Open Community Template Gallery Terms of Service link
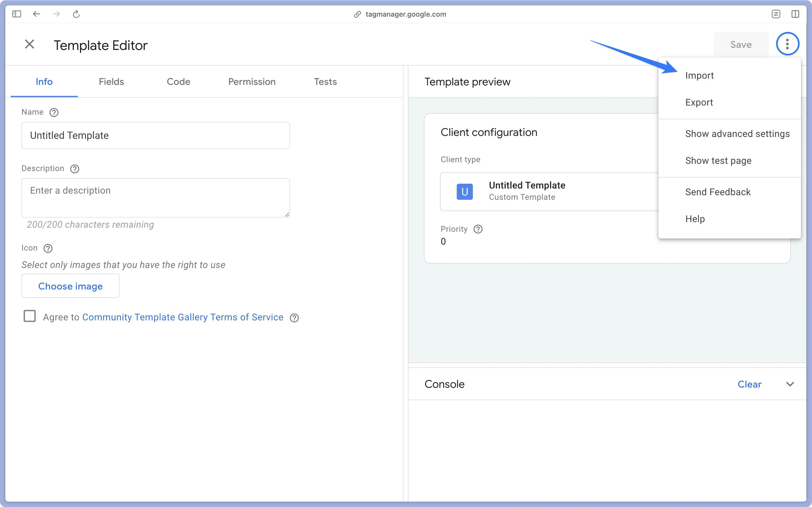This screenshot has width=812, height=507. pyautogui.click(x=183, y=317)
